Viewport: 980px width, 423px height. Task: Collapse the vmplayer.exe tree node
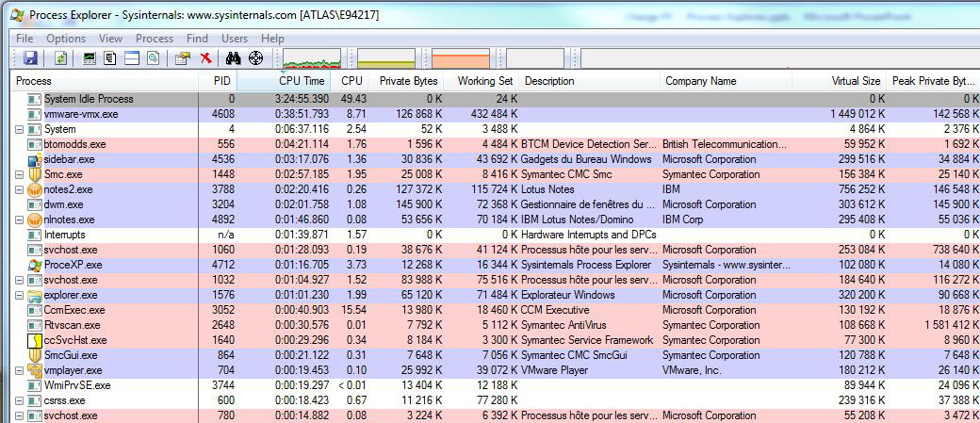[x=20, y=370]
